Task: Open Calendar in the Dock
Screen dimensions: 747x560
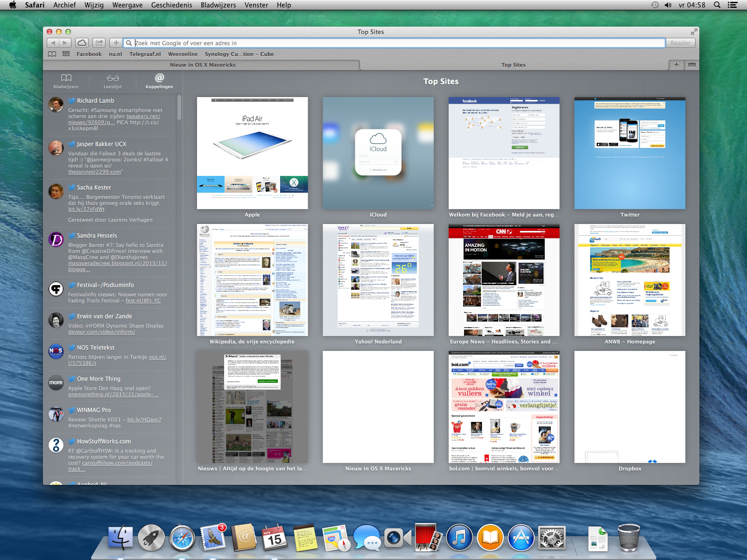Action: (275, 538)
